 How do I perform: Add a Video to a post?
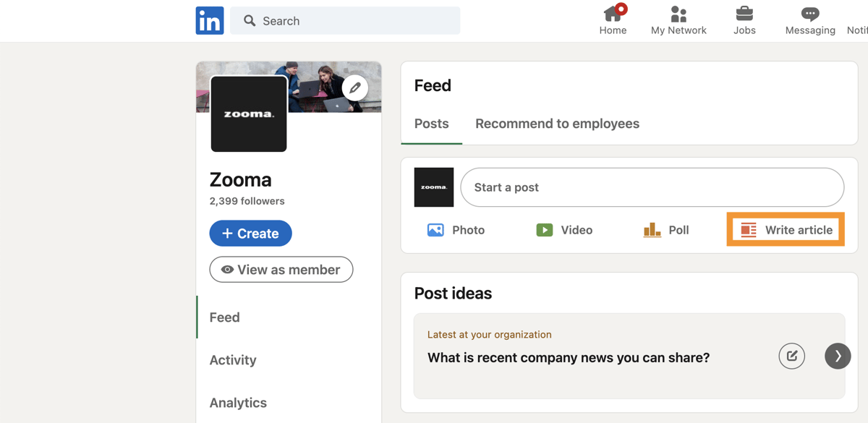pyautogui.click(x=565, y=229)
